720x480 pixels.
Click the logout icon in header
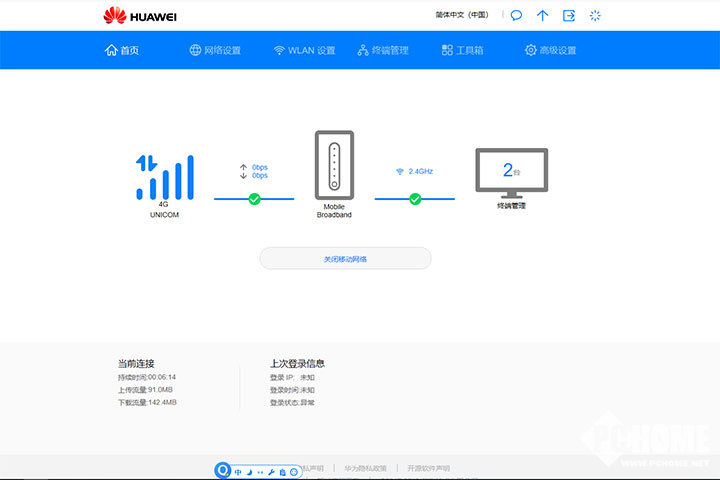569,15
